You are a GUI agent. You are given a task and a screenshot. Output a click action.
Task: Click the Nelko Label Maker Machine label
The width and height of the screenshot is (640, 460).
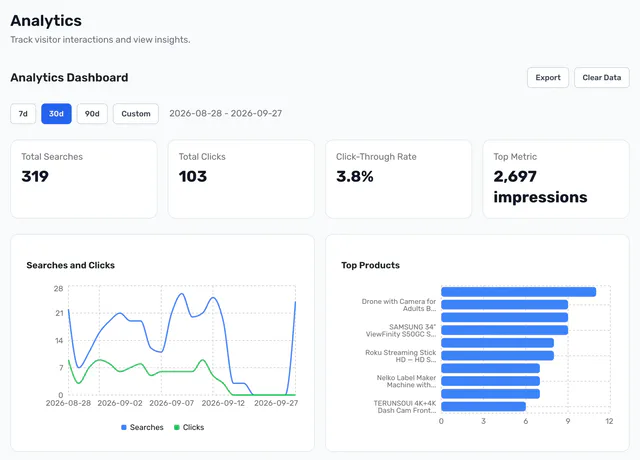pyautogui.click(x=406, y=381)
